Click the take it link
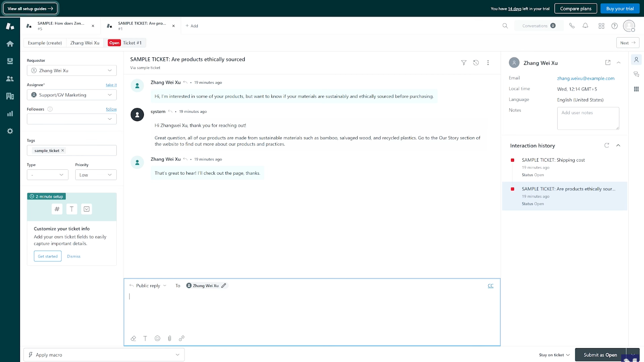644x362 pixels. pos(111,85)
